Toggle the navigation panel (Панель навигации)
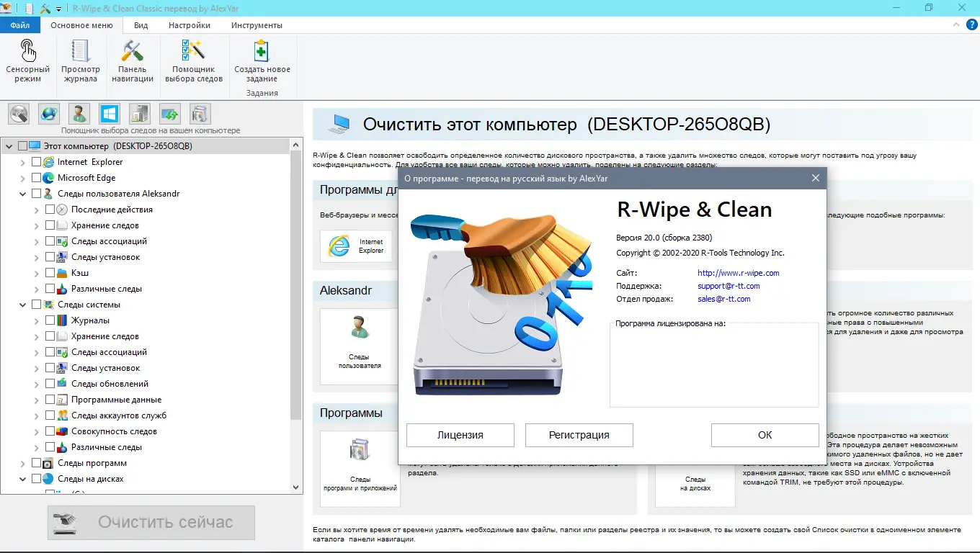The width and height of the screenshot is (980, 553). tap(133, 61)
